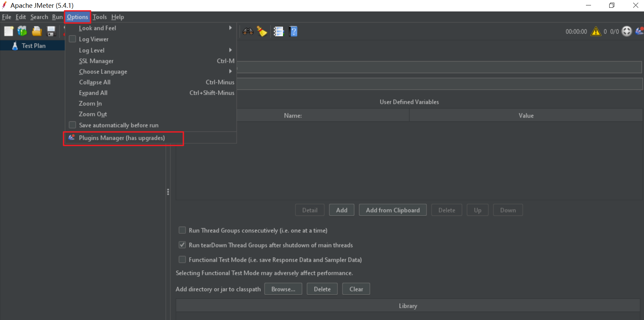The image size is (644, 320).
Task: Click the Library column header
Action: [x=408, y=306]
